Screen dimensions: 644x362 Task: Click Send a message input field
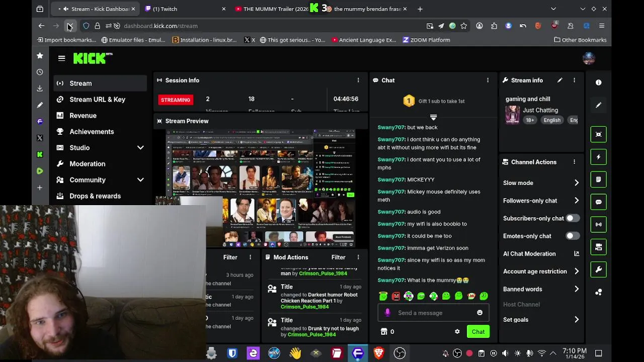[x=433, y=313]
